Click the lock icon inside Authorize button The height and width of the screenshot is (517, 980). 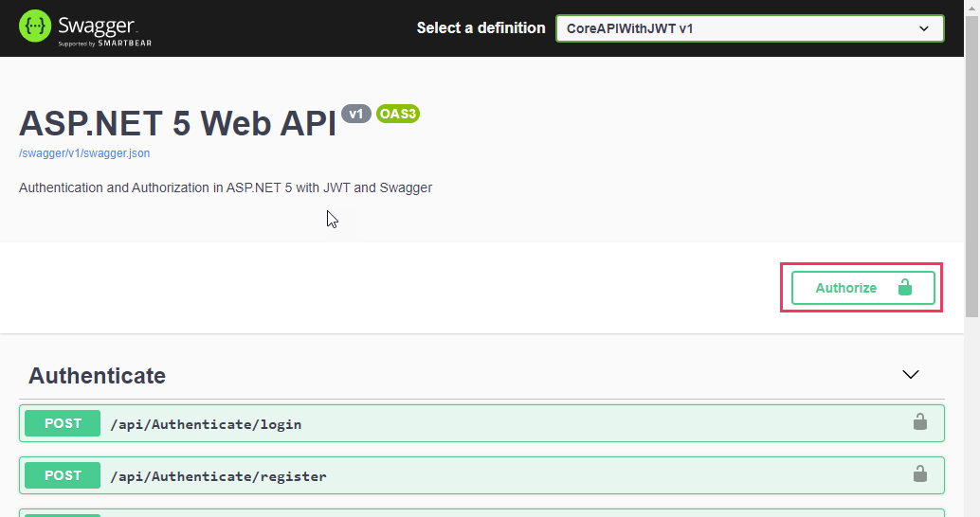coord(905,287)
